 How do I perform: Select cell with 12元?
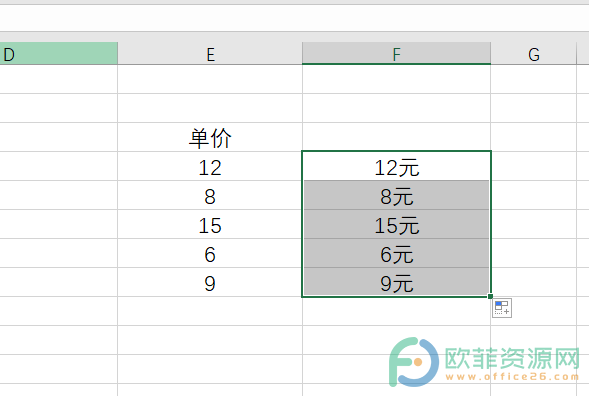pos(396,166)
